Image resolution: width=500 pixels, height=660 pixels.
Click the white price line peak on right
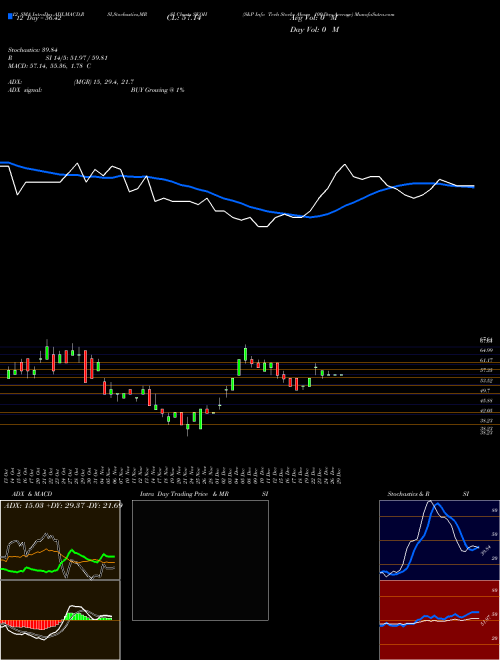point(345,165)
